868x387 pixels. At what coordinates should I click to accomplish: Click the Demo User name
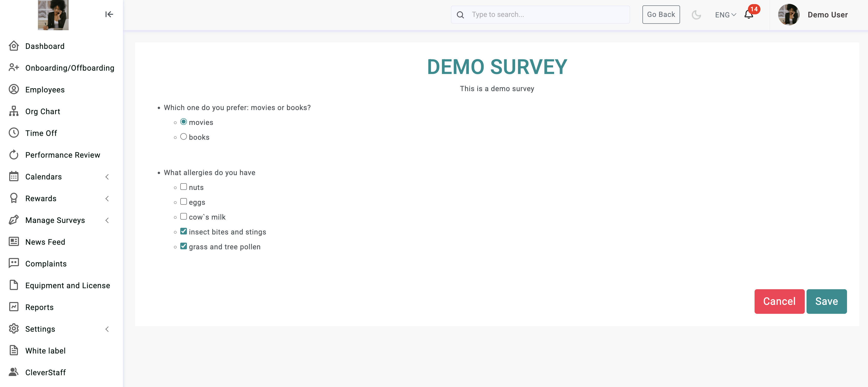pyautogui.click(x=828, y=15)
